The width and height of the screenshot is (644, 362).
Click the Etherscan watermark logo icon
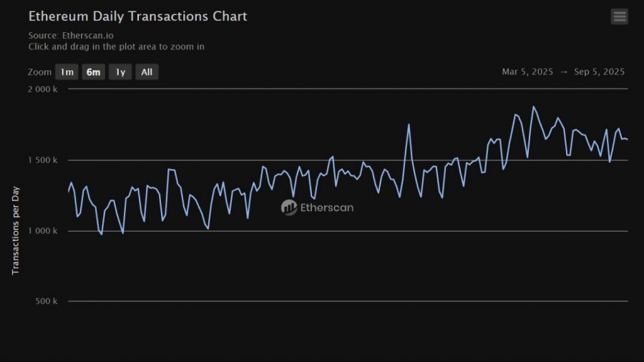pyautogui.click(x=289, y=207)
